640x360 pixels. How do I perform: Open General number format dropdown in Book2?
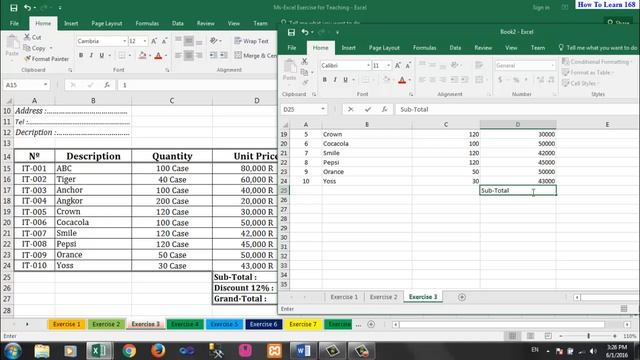pos(553,65)
